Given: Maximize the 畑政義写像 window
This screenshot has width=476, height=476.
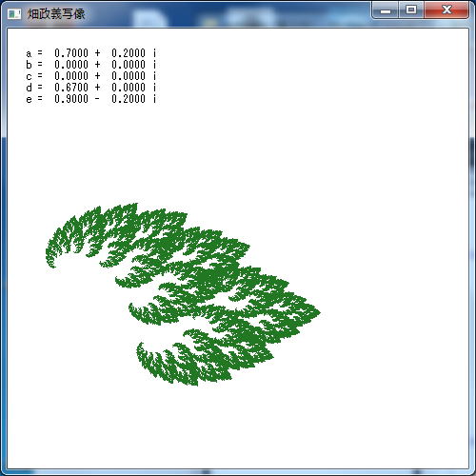Looking at the screenshot, I should [x=411, y=10].
